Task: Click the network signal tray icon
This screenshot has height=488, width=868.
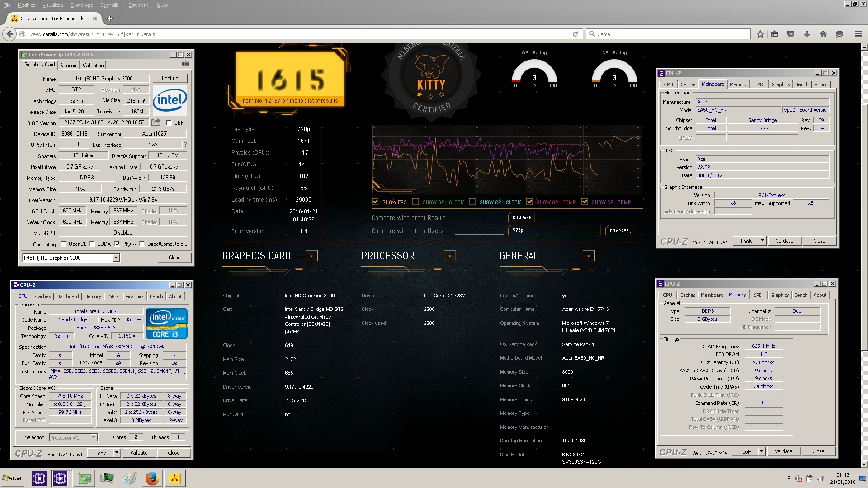Action: pyautogui.click(x=821, y=479)
